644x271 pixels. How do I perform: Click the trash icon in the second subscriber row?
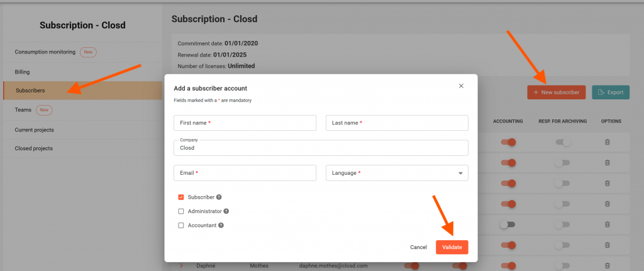click(607, 163)
